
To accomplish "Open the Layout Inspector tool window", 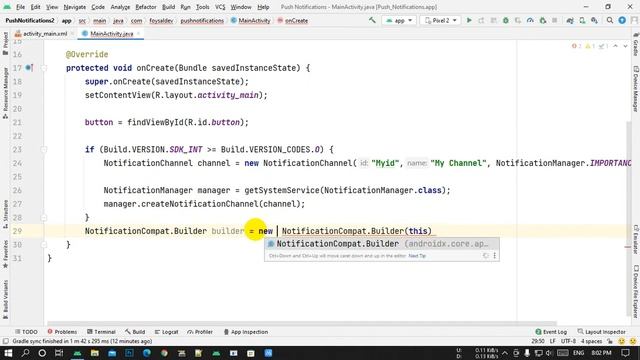I will pos(602,332).
